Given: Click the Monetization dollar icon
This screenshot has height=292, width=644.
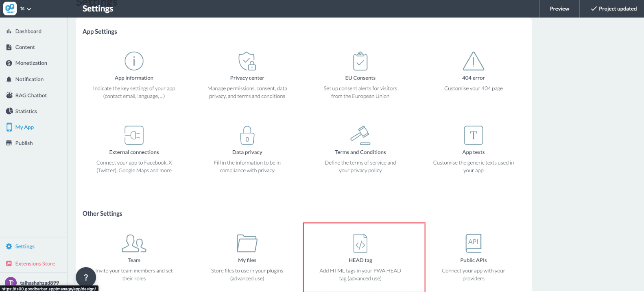Looking at the screenshot, I should [9, 63].
